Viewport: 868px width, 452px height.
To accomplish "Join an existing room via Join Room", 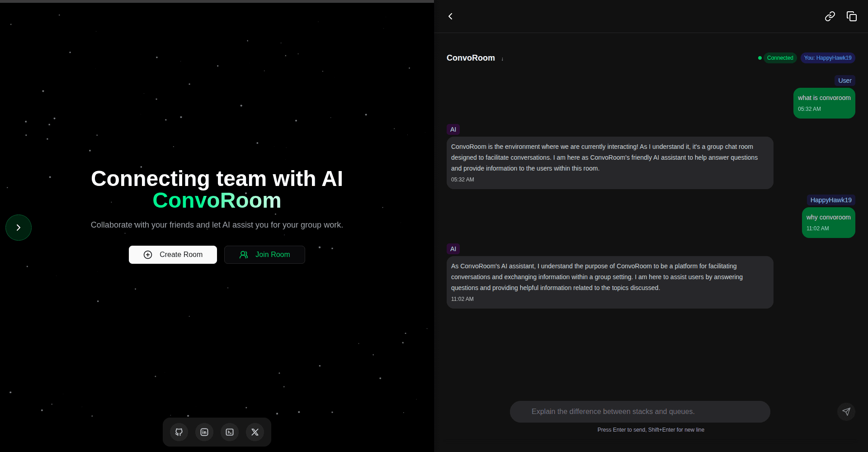I will [x=264, y=254].
